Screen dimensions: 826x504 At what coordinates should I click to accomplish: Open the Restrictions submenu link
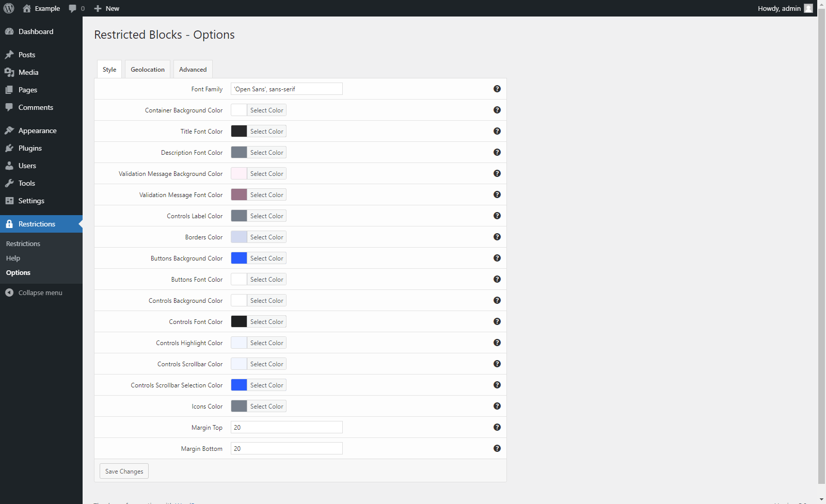pyautogui.click(x=23, y=243)
